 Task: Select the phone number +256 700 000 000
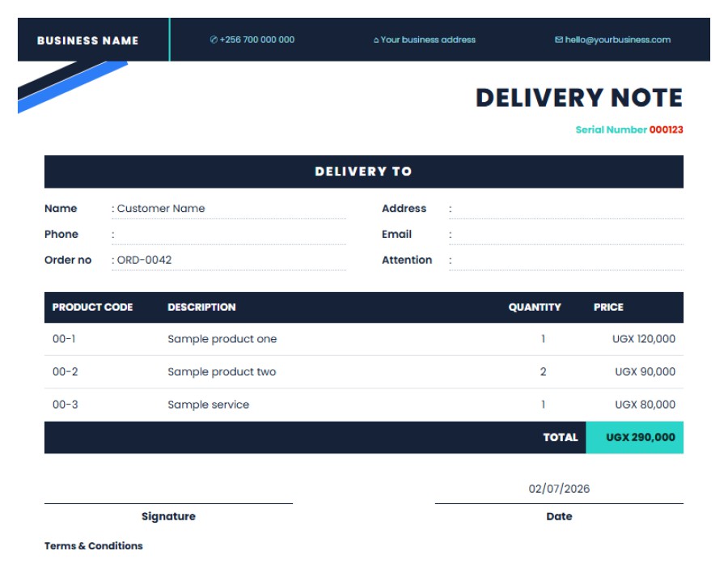click(257, 40)
